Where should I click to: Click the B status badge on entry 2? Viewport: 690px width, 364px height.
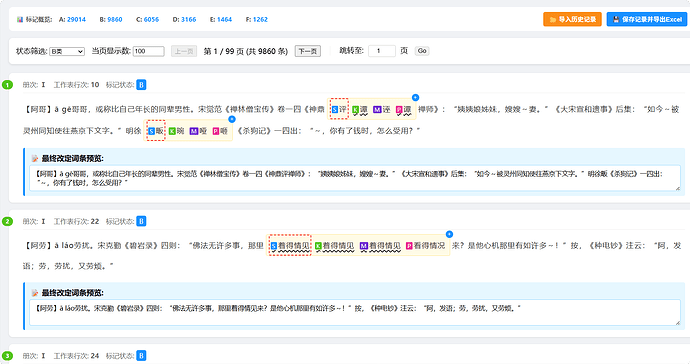point(141,221)
